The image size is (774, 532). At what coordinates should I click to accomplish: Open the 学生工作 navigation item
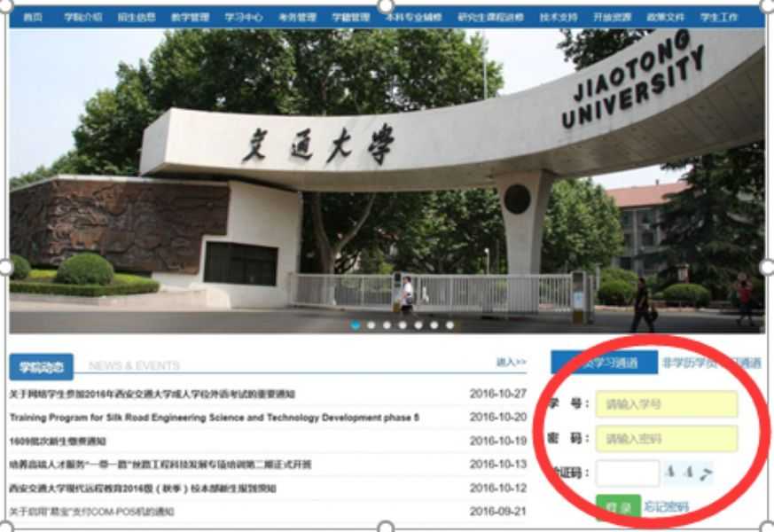pos(719,17)
